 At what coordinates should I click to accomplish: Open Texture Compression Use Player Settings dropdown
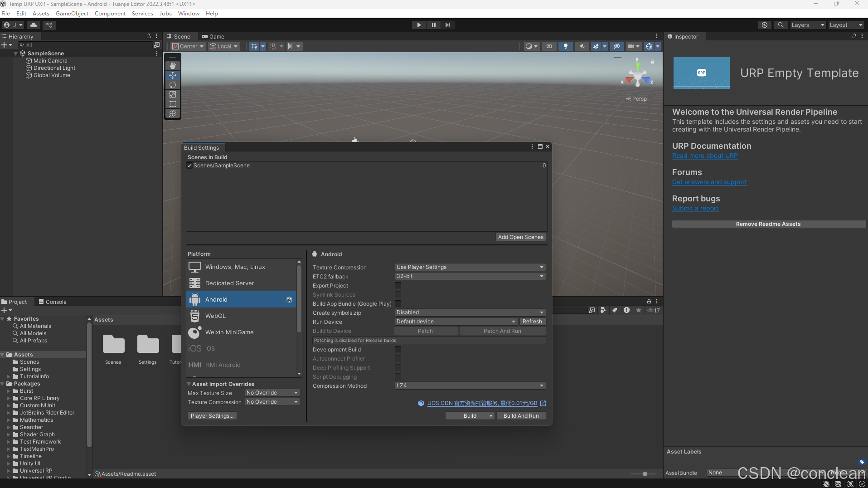[x=470, y=267]
